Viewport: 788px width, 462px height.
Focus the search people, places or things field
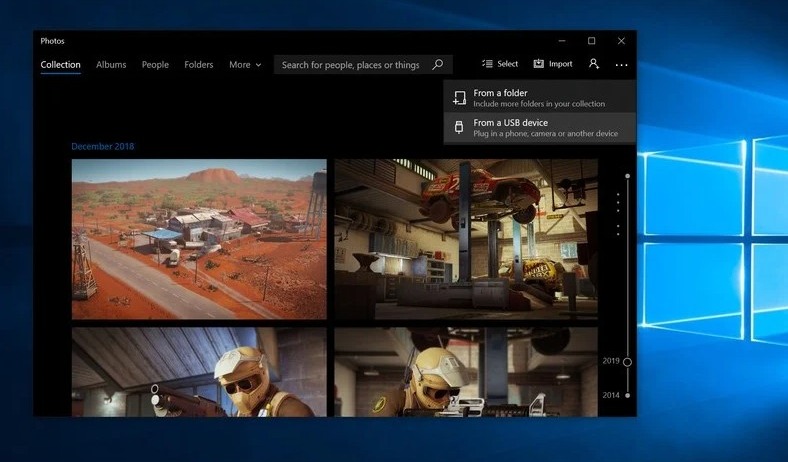pos(351,65)
